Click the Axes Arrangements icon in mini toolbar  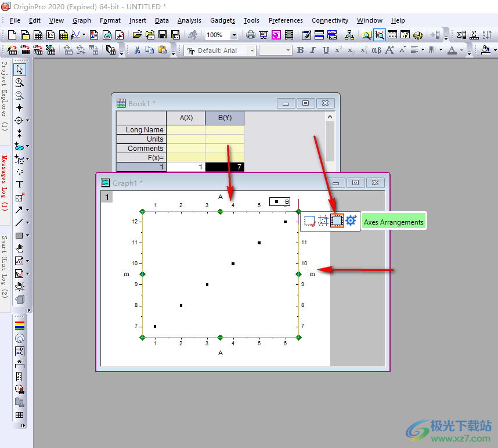337,221
